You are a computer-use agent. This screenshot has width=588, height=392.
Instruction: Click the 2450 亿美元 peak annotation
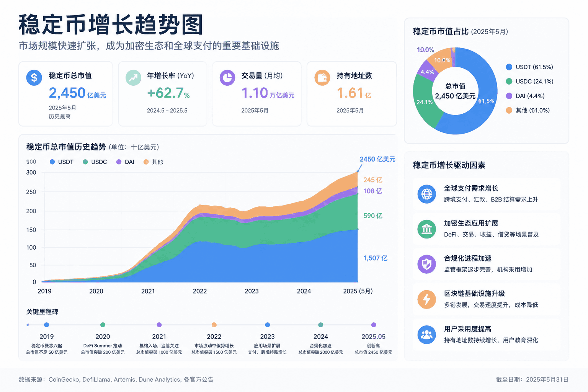[377, 159]
